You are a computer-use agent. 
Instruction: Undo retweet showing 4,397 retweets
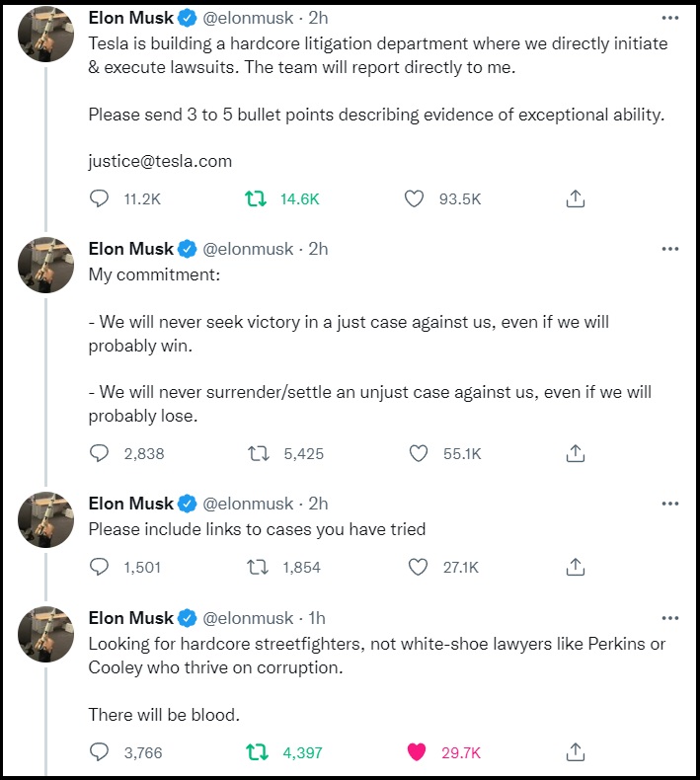(x=258, y=752)
